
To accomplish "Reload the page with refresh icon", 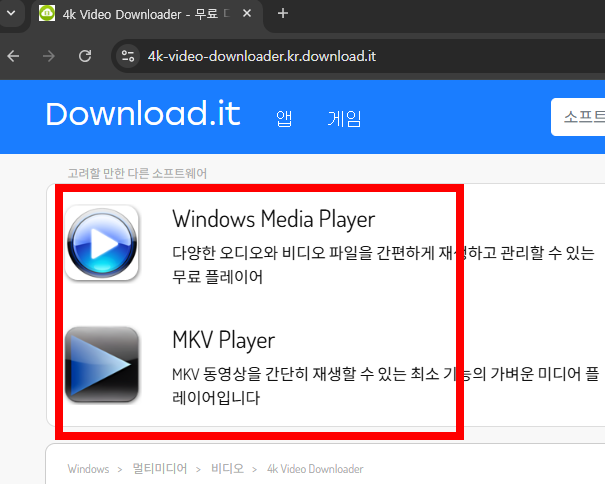I will point(85,56).
